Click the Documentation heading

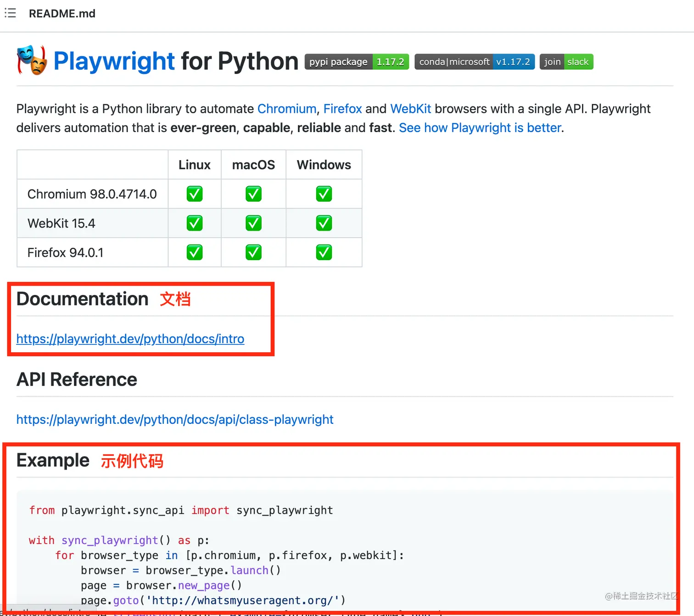[x=83, y=299]
